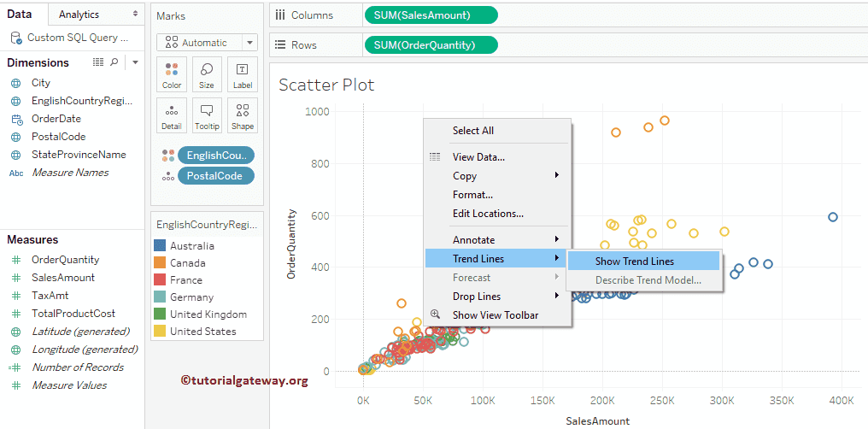The width and height of the screenshot is (868, 429).
Task: Choose Edit Locations... in context menu
Action: pos(489,214)
